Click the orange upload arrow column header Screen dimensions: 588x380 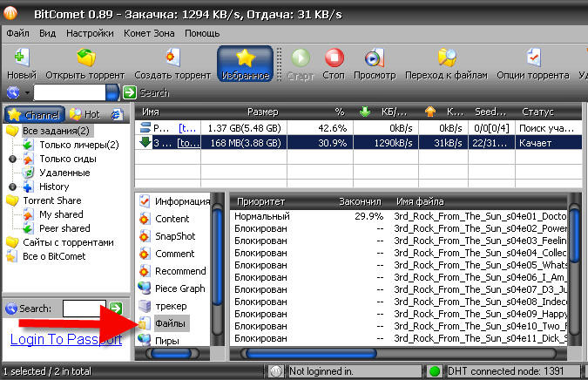click(x=430, y=112)
